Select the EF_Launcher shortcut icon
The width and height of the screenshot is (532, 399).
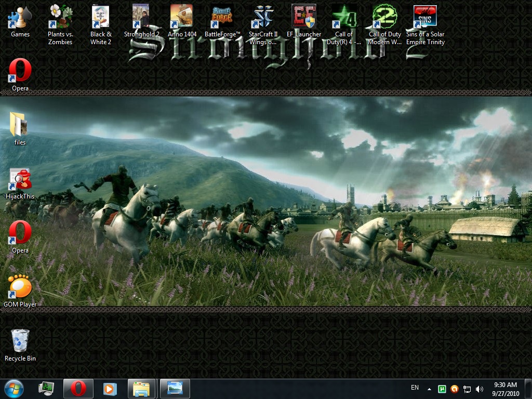point(303,21)
